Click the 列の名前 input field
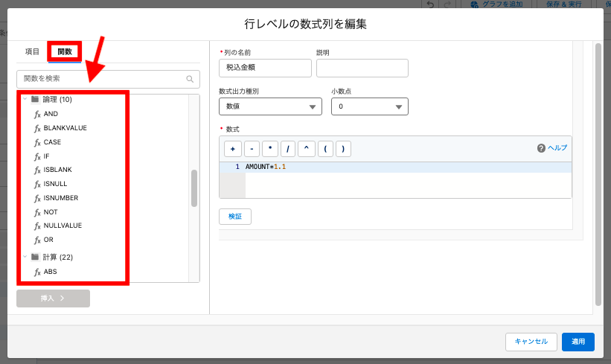Screen dimensions: 611x364 coord(265,68)
